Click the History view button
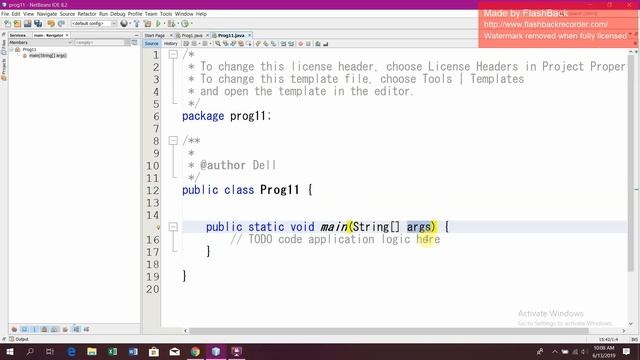This screenshot has width=640, height=360. [171, 44]
